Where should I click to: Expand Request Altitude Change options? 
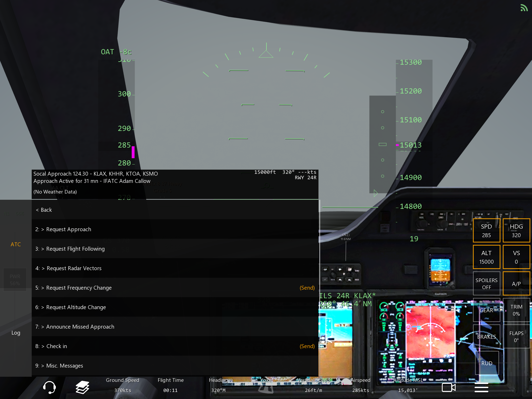76,307
